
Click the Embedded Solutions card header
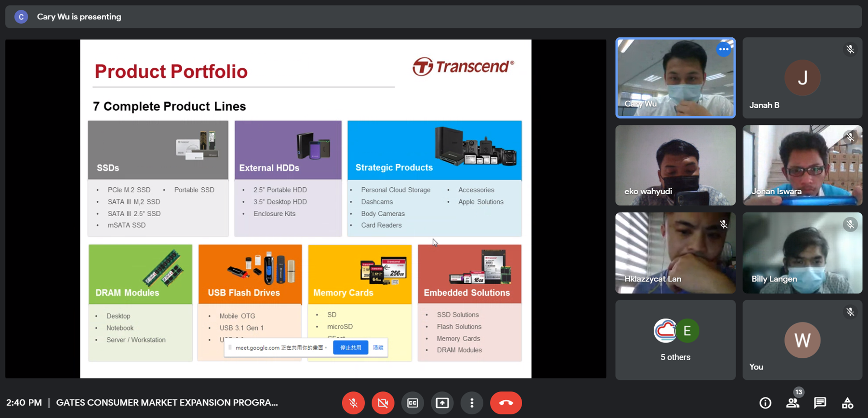470,274
